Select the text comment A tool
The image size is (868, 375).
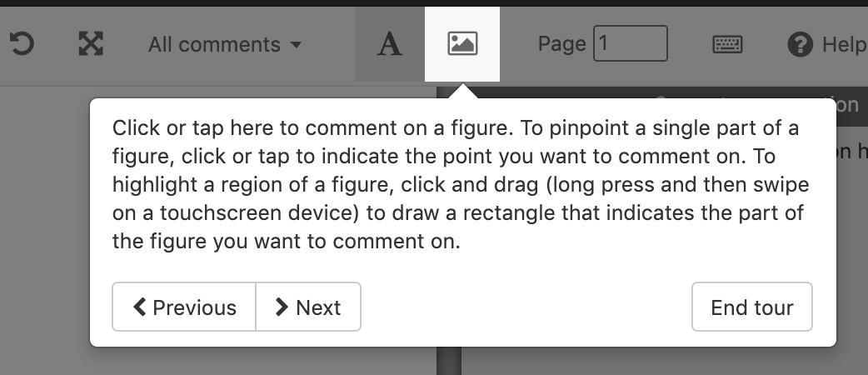389,44
